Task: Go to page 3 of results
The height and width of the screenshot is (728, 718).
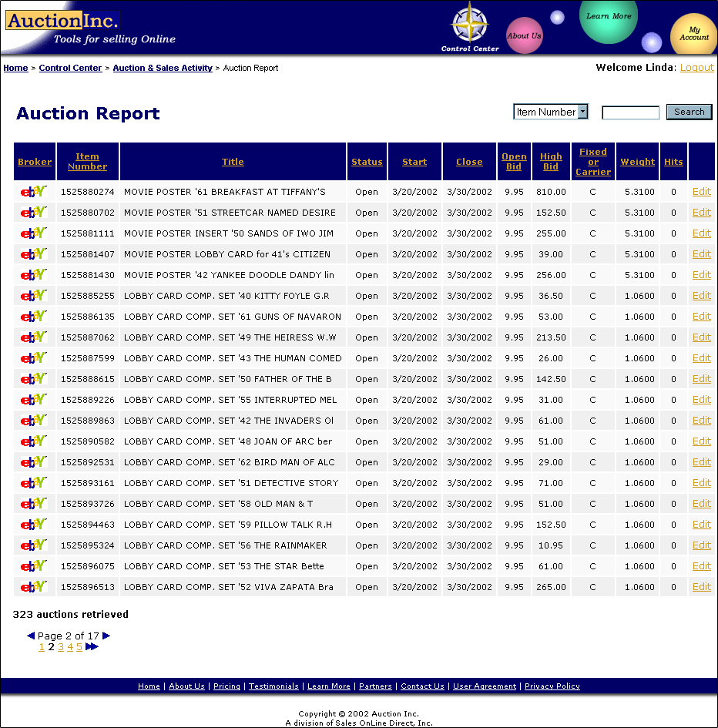Action: click(61, 647)
